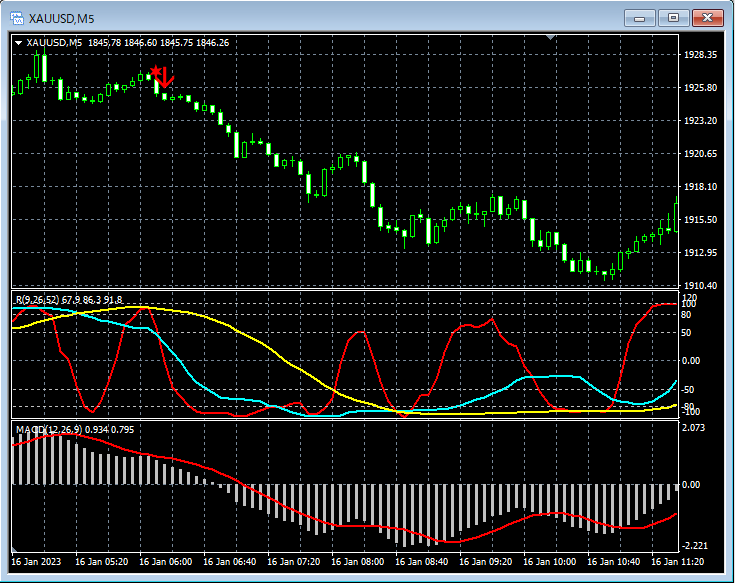Click the 1928.35 level on price scale
Image resolution: width=736 pixels, height=583 pixels.
(x=702, y=55)
